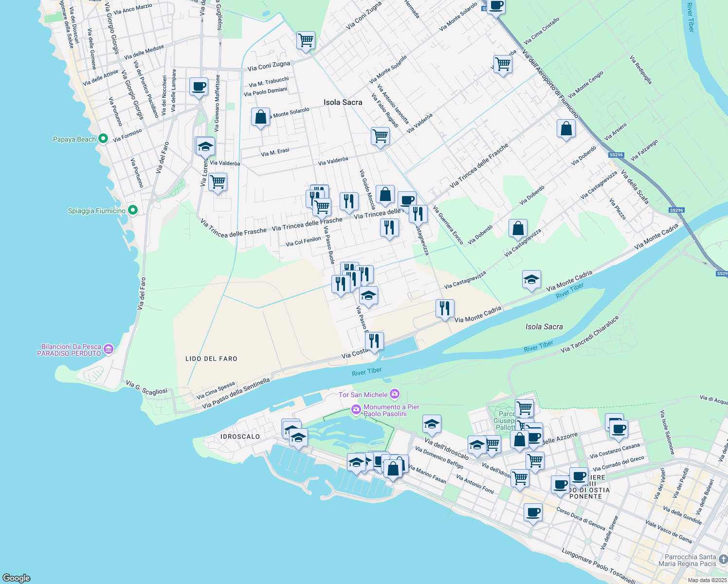Click the SS296 road shield near Via Falzarego
The image size is (728, 584).
point(616,155)
